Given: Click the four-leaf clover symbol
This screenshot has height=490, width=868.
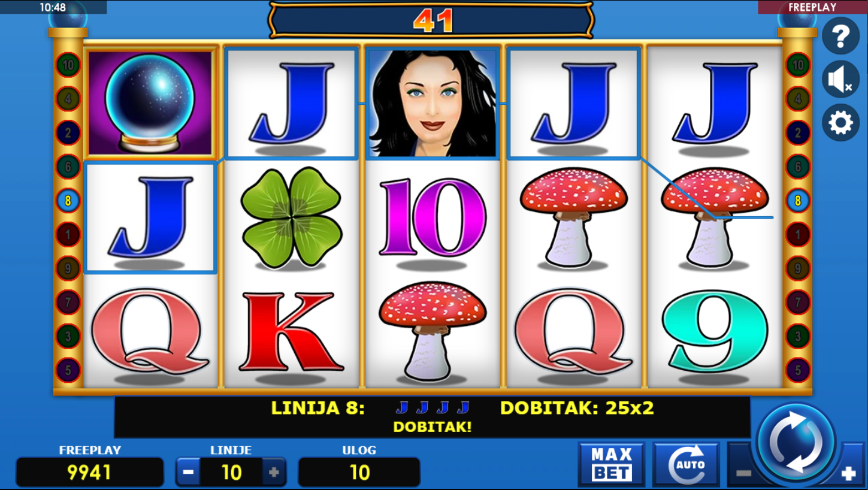Looking at the screenshot, I should click(292, 217).
